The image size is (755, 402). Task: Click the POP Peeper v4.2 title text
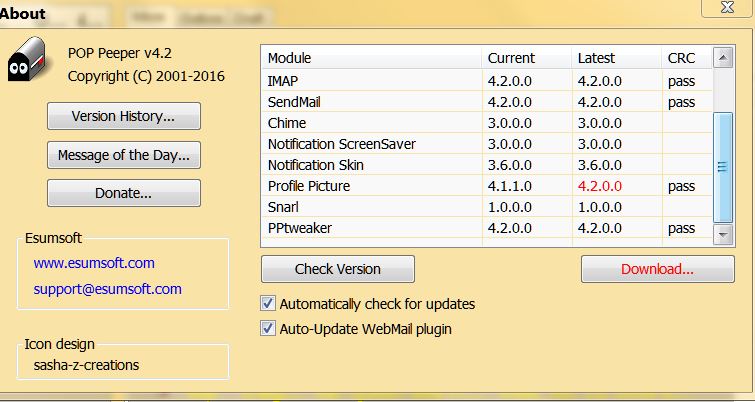point(119,53)
